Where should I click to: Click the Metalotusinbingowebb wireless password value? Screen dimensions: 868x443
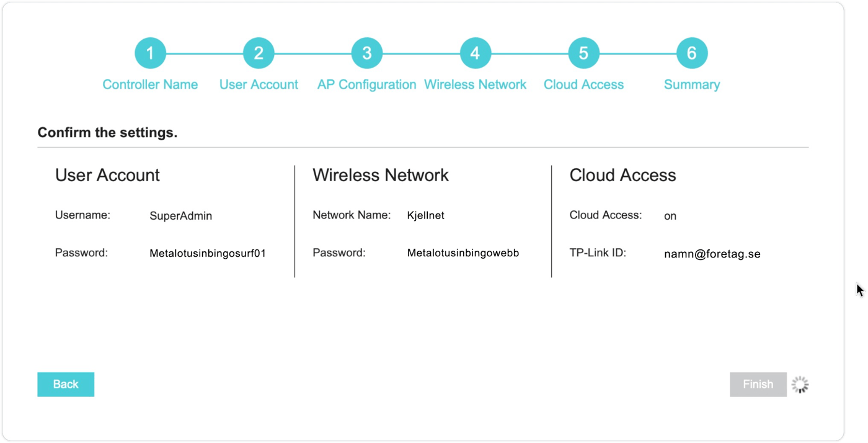point(463,253)
